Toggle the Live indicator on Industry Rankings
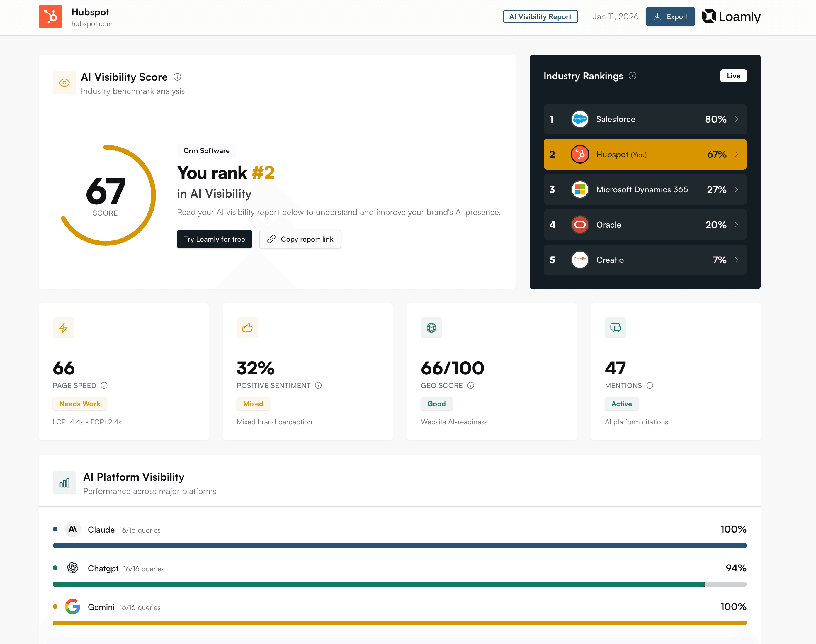Screen dimensions: 816x644 [733, 76]
